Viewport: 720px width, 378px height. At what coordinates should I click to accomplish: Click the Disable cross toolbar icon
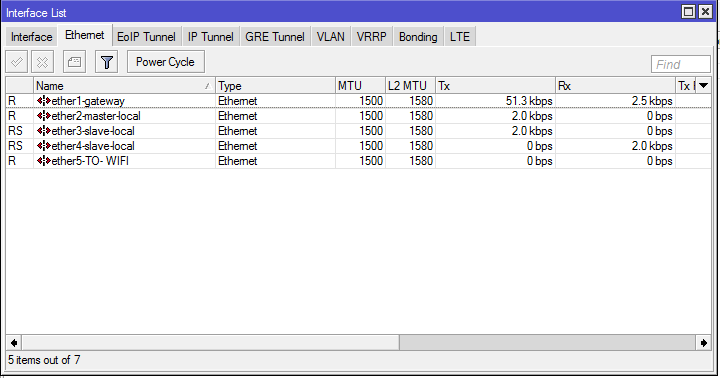[43, 62]
